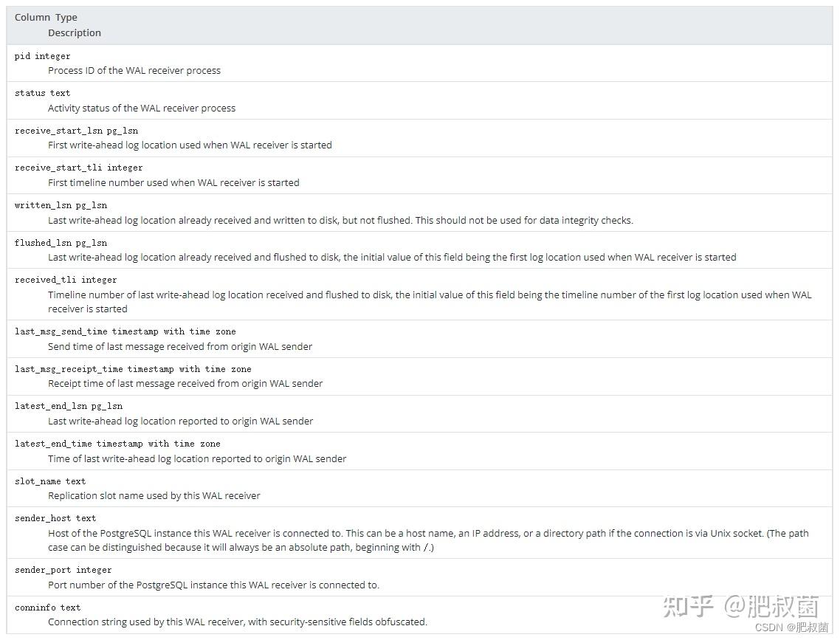Click last_msg_receipt_time column name

69,369
